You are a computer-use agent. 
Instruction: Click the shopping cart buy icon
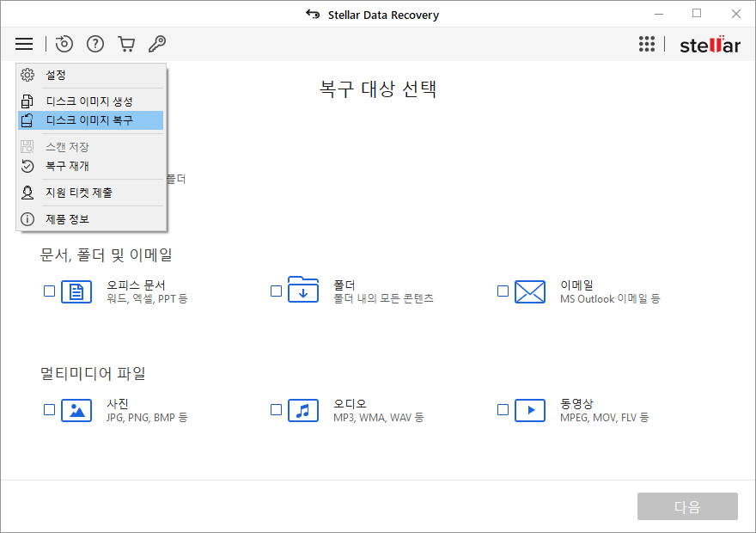tap(126, 44)
